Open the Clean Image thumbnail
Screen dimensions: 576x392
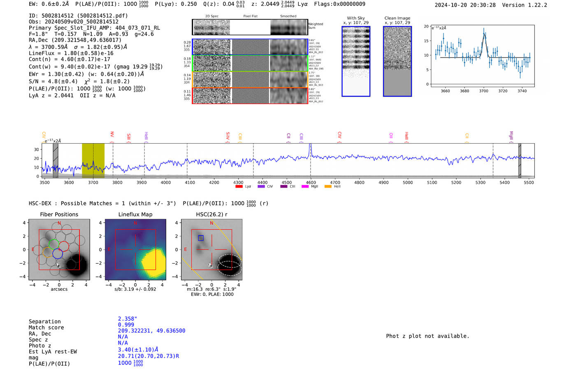(x=397, y=61)
